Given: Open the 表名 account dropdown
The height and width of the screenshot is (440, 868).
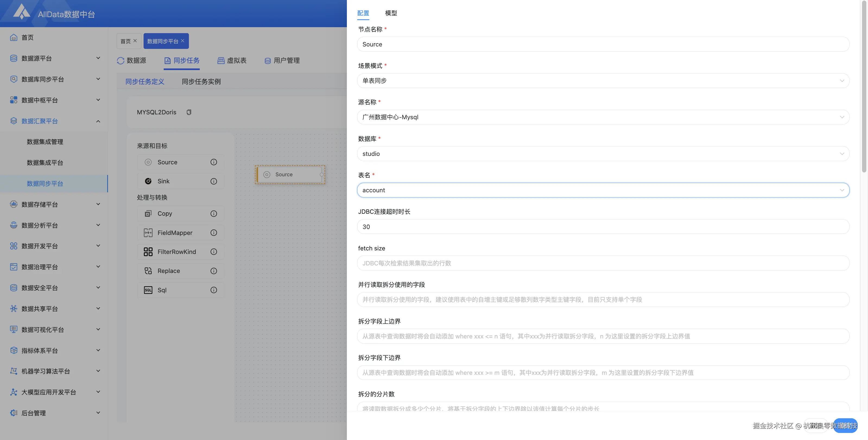Looking at the screenshot, I should 603,190.
